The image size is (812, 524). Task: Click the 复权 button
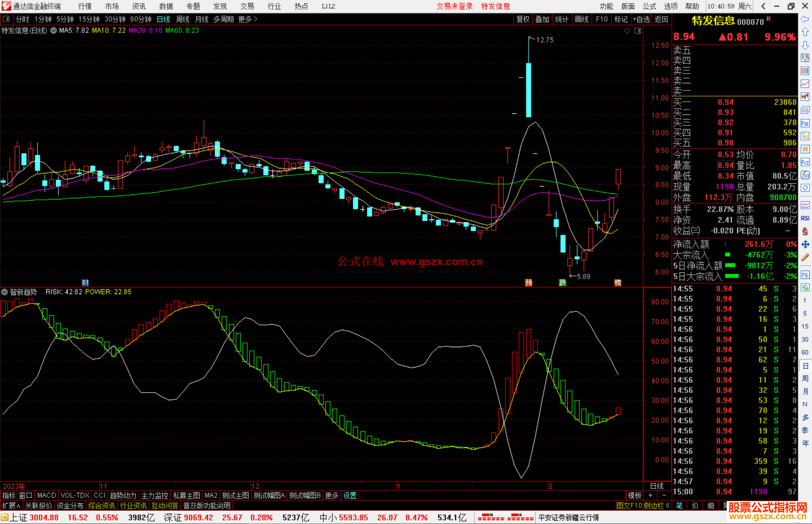[x=523, y=19]
